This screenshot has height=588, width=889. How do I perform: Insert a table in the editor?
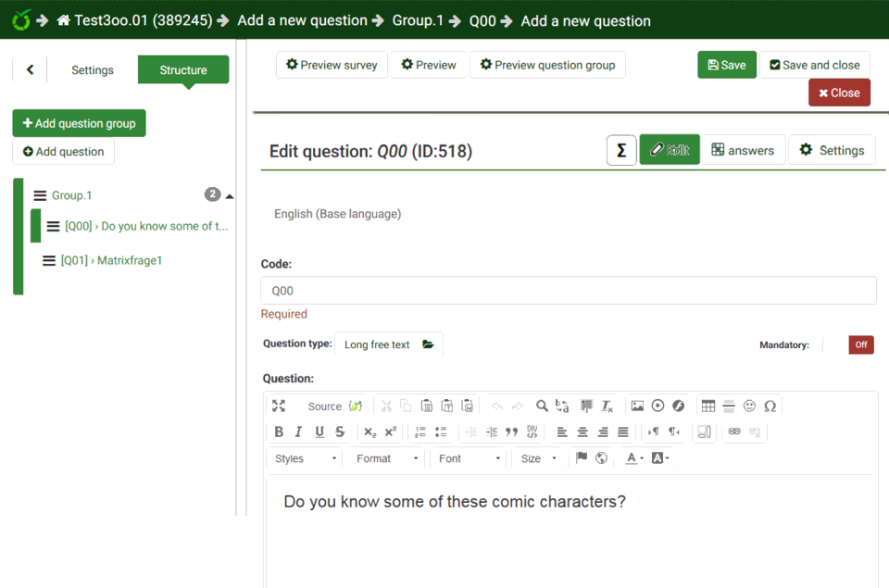tap(708, 406)
